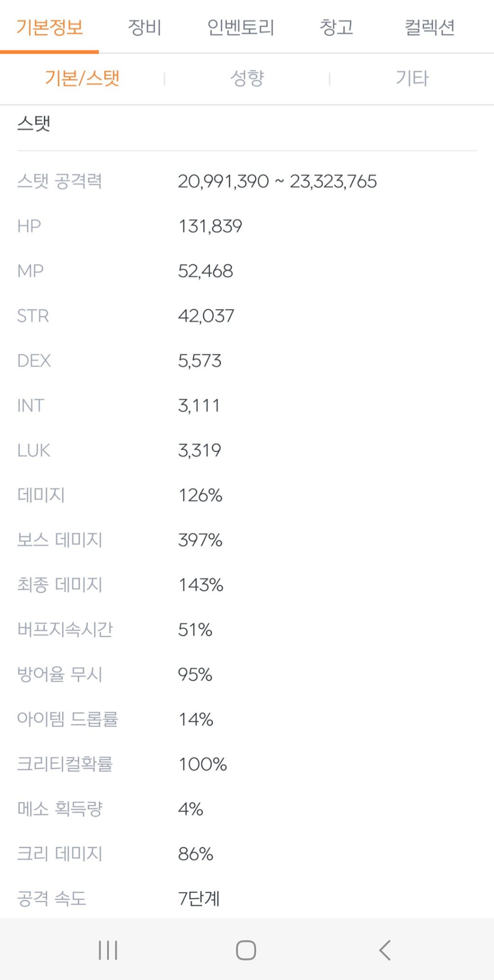
Task: Tap the 스탯 section heading
Action: coord(34,124)
